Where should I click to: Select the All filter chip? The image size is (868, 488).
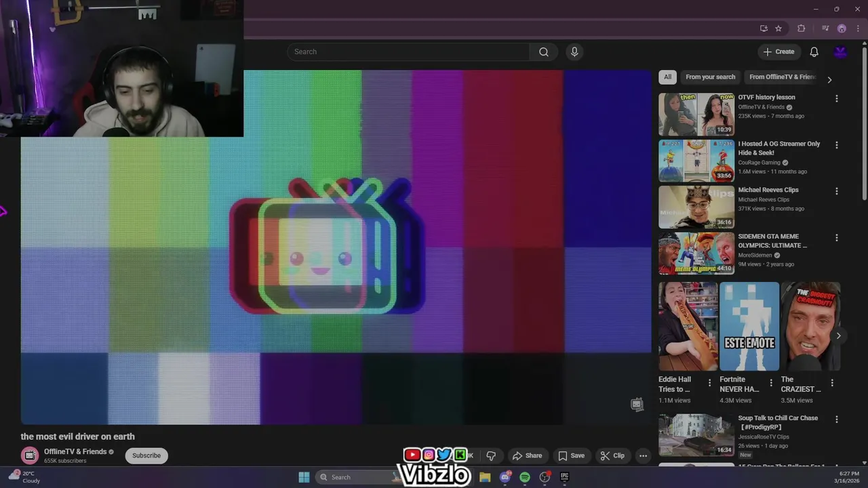click(667, 77)
